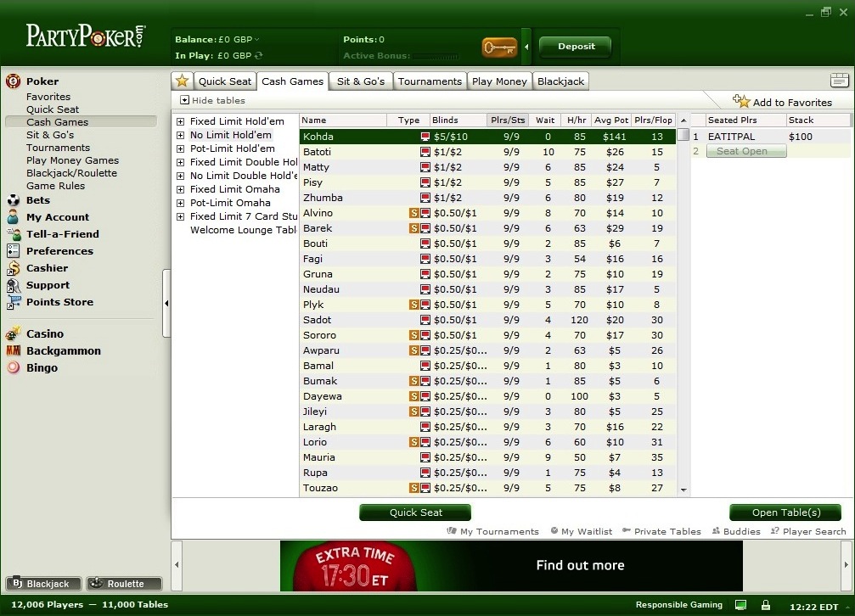Click the My Tournaments cards icon
Screen dimensions: 855x616
pyautogui.click(x=452, y=530)
